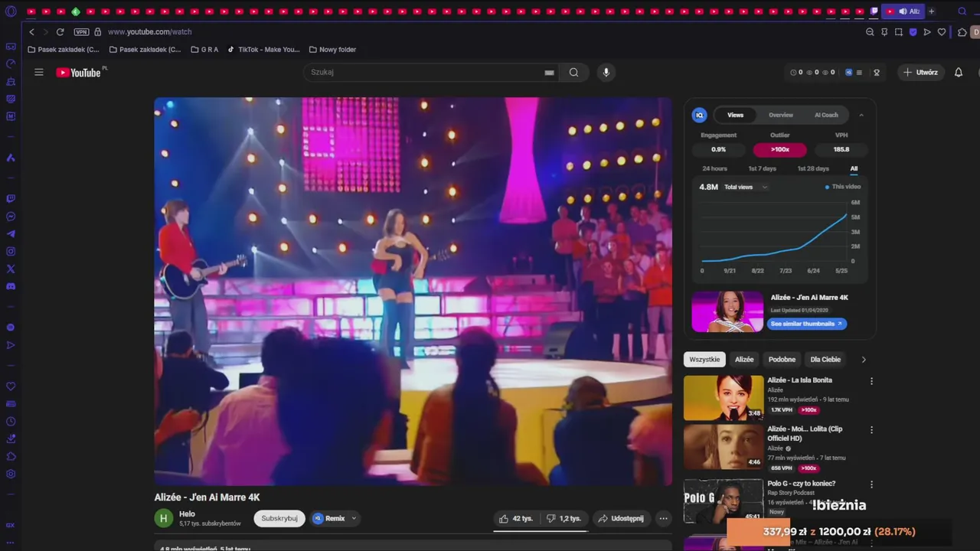Toggle the ad blocker shield icon
The width and height of the screenshot is (980, 551).
(913, 32)
